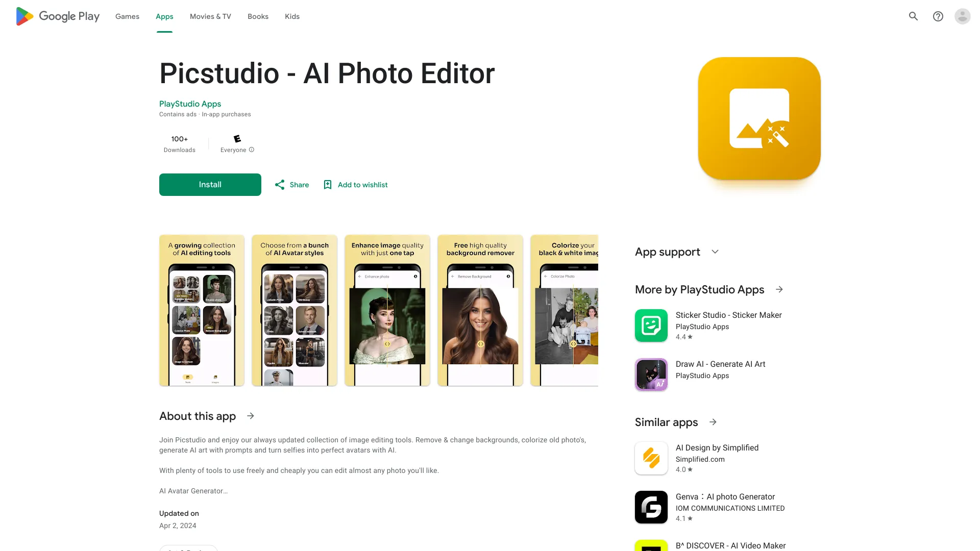This screenshot has height=551, width=980.
Task: Click the Genva AI photo Generator icon
Action: click(651, 507)
